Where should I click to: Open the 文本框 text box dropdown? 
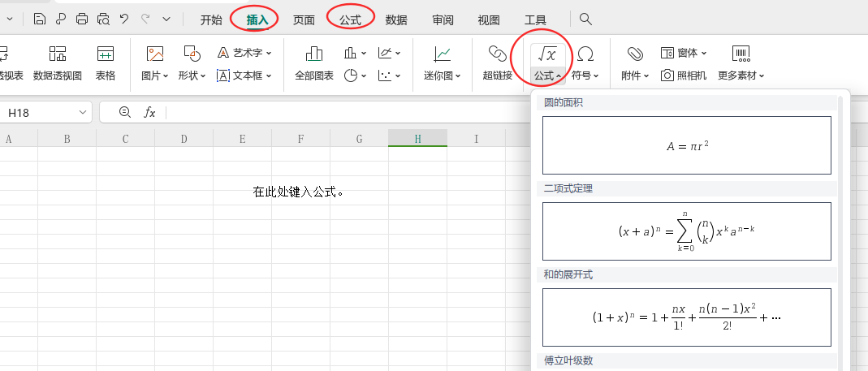pyautogui.click(x=244, y=75)
